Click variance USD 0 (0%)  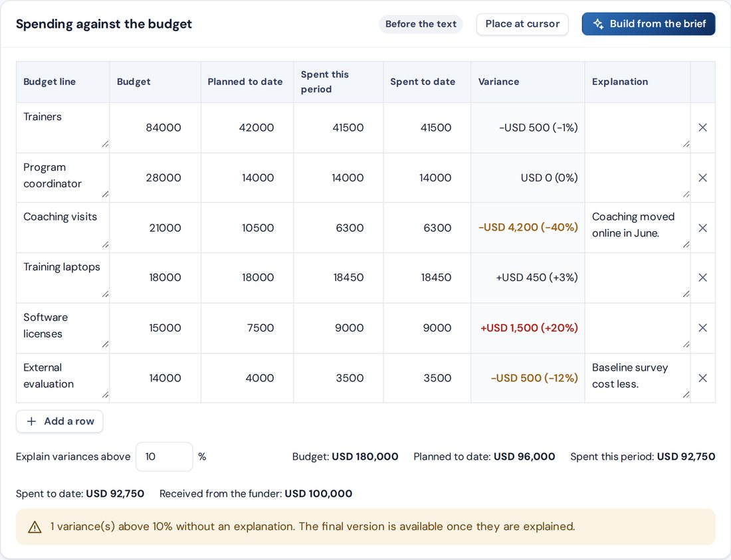[549, 177]
